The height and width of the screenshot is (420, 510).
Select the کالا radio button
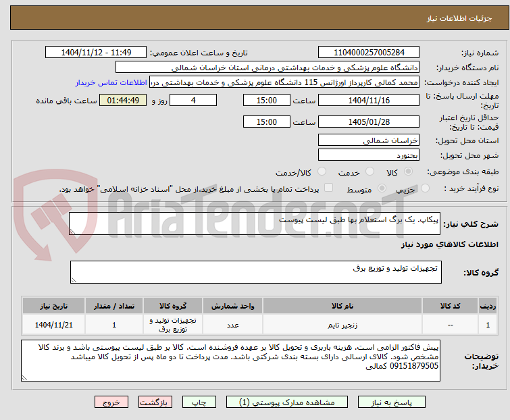click(x=408, y=172)
